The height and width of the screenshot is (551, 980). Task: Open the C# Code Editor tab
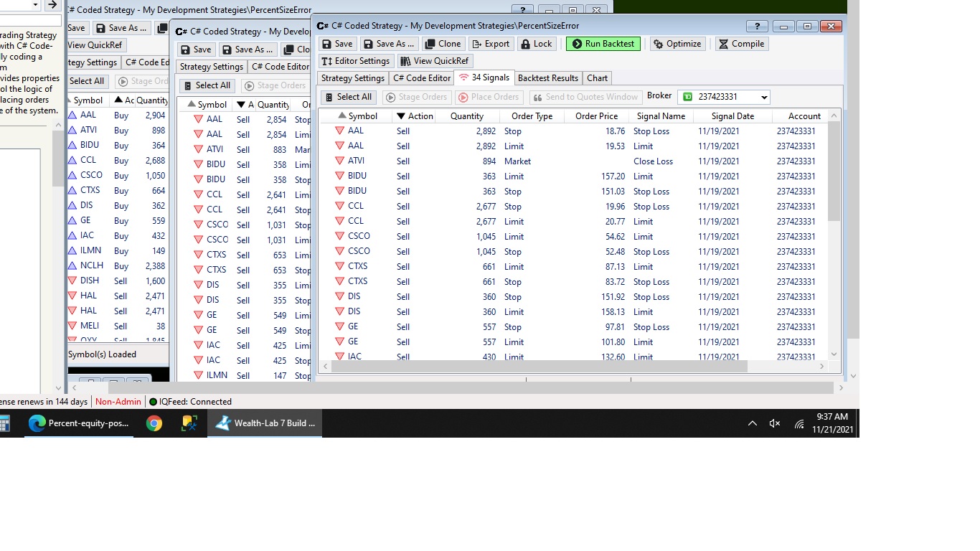click(x=422, y=78)
